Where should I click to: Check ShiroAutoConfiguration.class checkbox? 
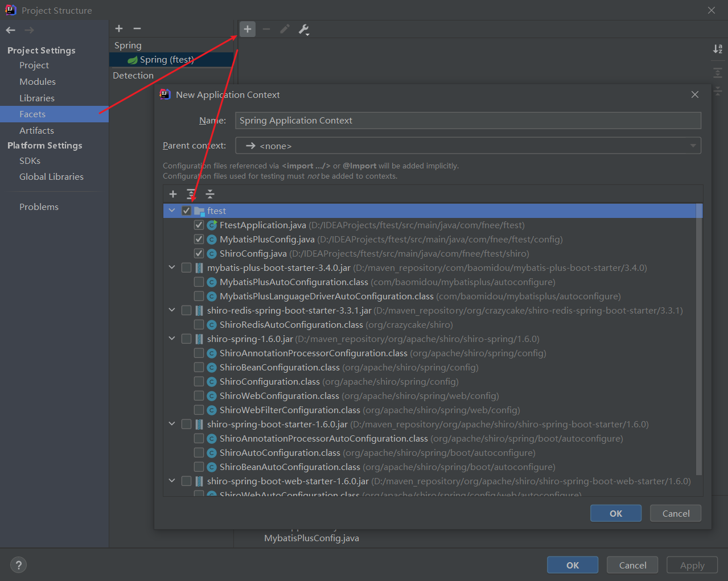(199, 453)
